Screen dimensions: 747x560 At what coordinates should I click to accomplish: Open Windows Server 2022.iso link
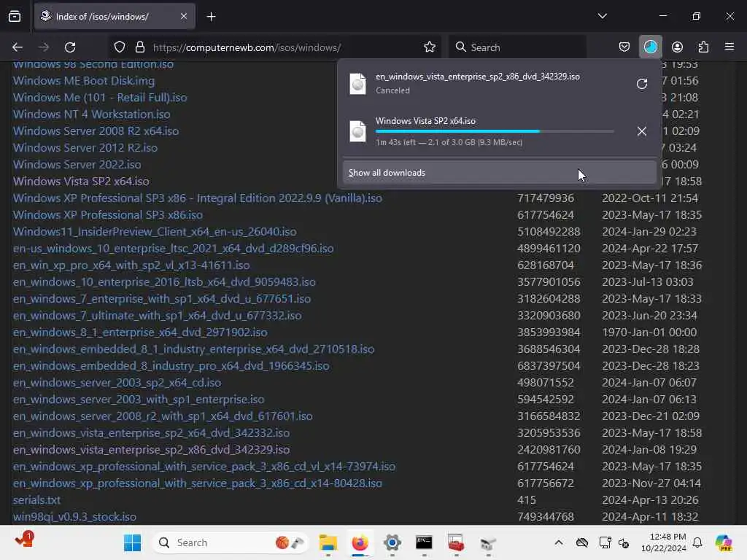click(77, 165)
